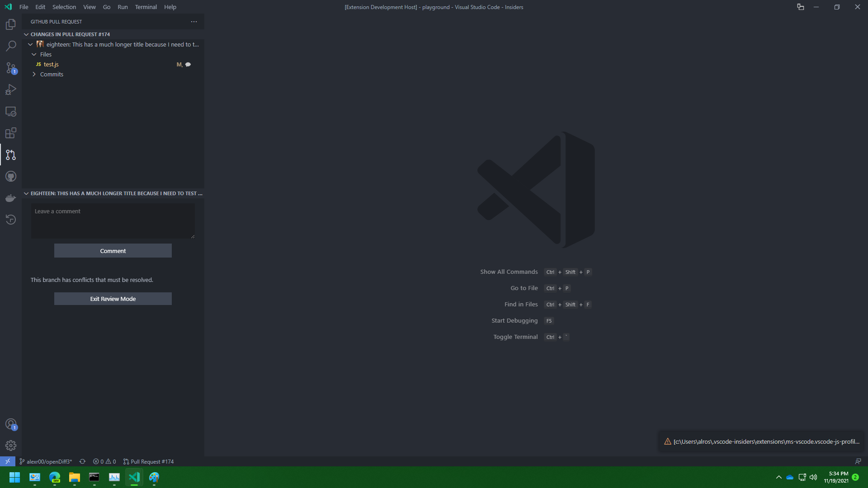This screenshot has height=488, width=868.
Task: Click the synchronize changes icon in status bar
Action: [82, 461]
